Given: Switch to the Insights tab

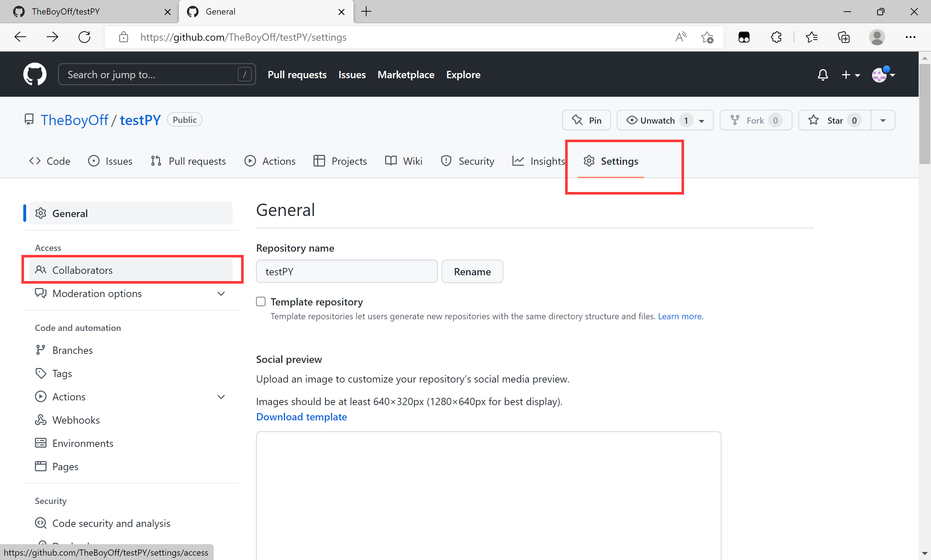Looking at the screenshot, I should pos(539,161).
